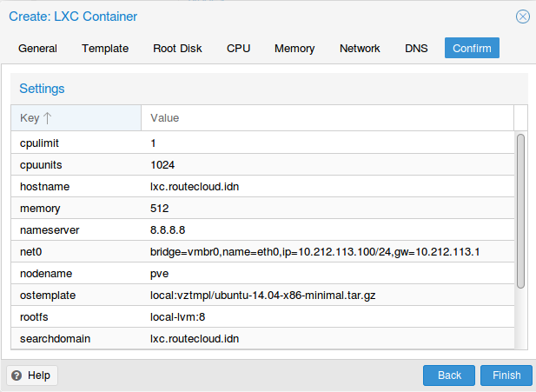
Task: Toggle sort arrow on Key column
Action: pyautogui.click(x=48, y=118)
